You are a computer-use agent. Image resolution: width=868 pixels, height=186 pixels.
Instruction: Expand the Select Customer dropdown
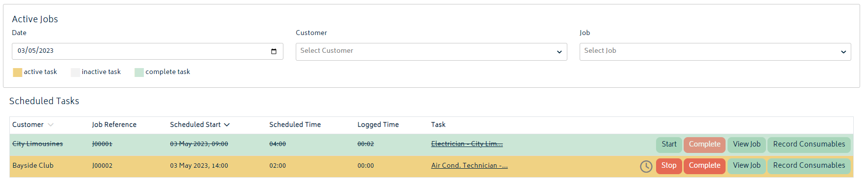(x=431, y=52)
